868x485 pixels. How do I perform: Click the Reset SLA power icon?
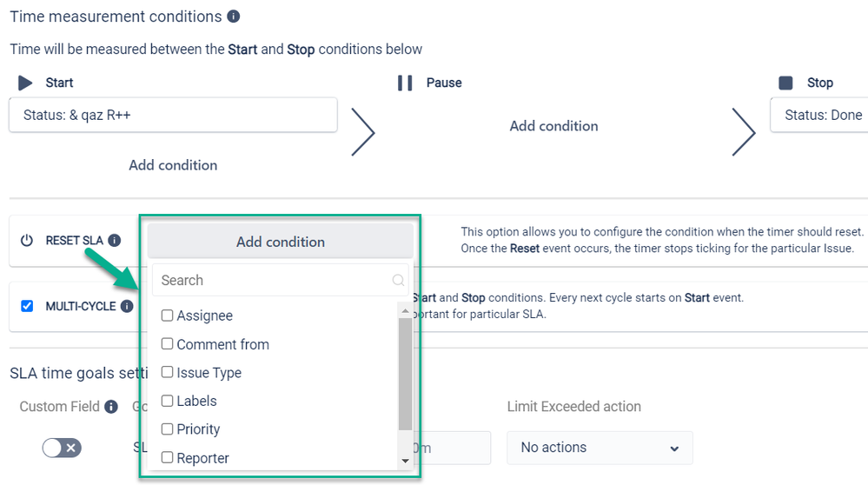pos(26,241)
